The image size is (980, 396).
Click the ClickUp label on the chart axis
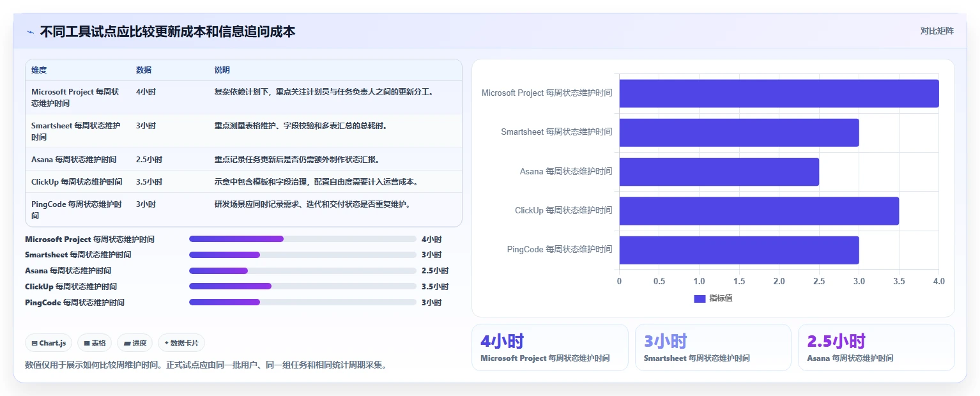click(x=563, y=211)
